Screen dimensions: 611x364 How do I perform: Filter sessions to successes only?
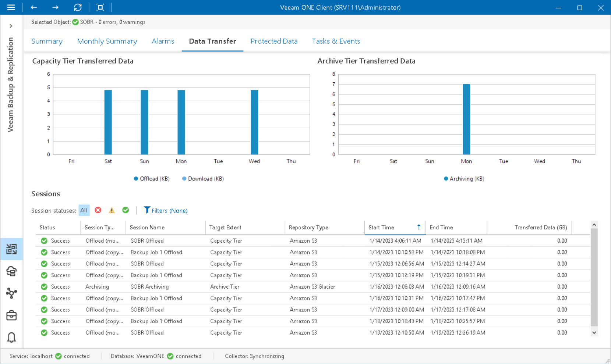coord(125,210)
